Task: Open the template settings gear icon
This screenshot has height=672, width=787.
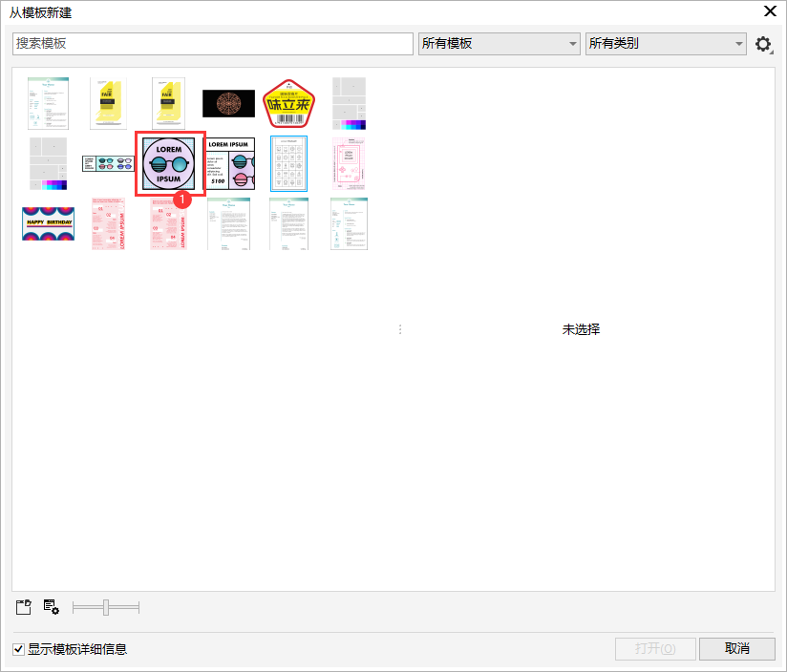Action: pyautogui.click(x=763, y=44)
